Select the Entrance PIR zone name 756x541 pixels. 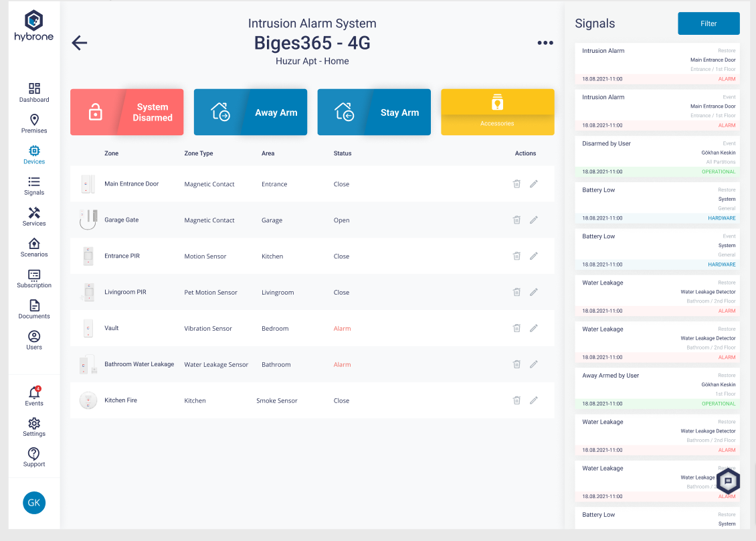tap(122, 256)
